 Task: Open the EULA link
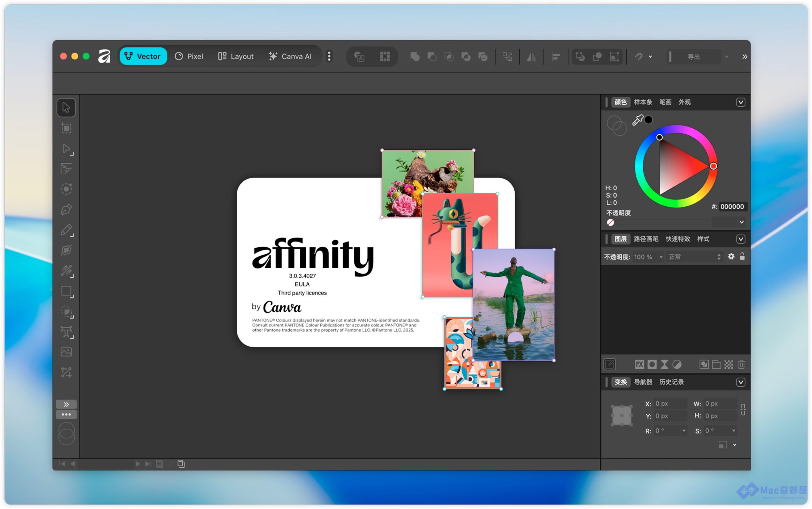(302, 284)
